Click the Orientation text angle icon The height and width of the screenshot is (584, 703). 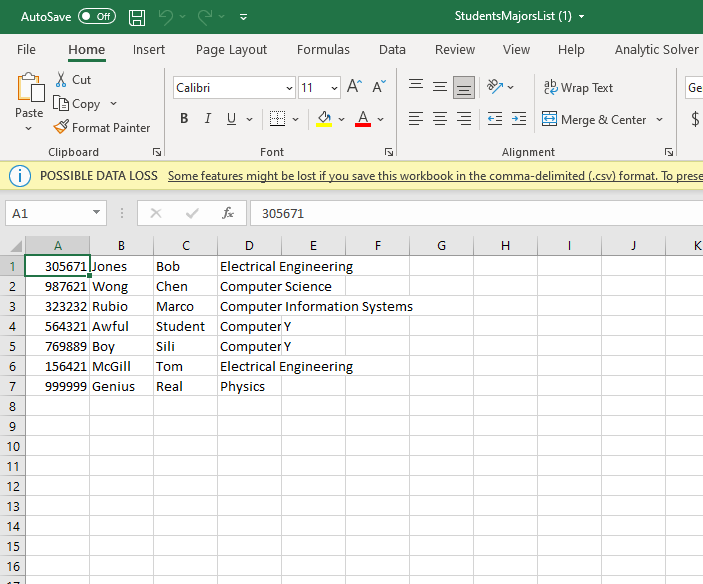[x=495, y=87]
